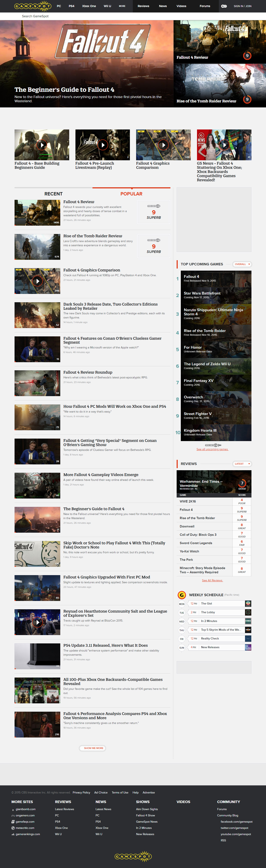Click the Ad Choice footer link
266x868 pixels.
(x=101, y=792)
